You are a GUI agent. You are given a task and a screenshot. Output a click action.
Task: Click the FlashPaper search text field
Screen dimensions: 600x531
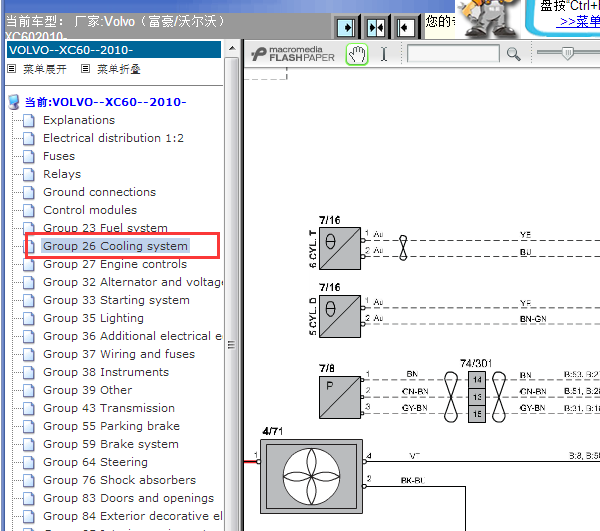pyautogui.click(x=453, y=54)
